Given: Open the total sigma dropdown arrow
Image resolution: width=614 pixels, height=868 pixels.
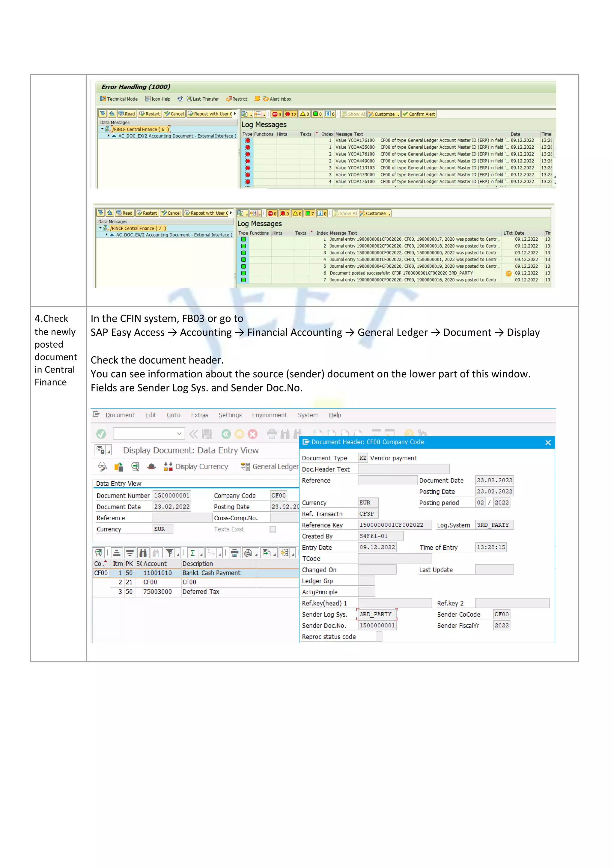Looking at the screenshot, I should coord(201,554).
